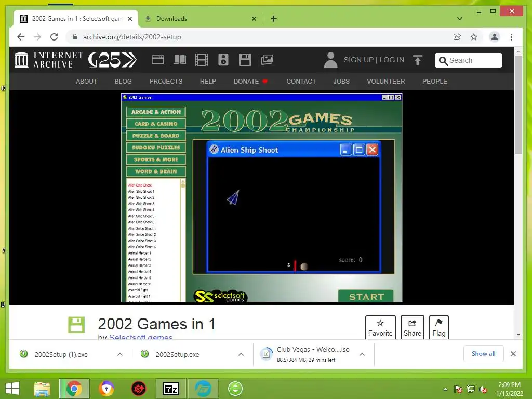The width and height of the screenshot is (532, 399).
Task: Click the search magnifier icon
Action: point(443,61)
